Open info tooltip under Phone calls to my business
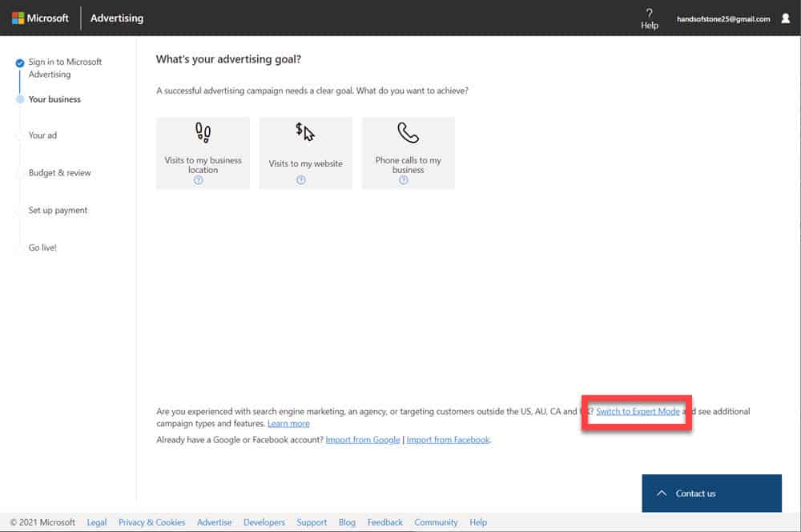The height and width of the screenshot is (532, 801). tap(404, 180)
